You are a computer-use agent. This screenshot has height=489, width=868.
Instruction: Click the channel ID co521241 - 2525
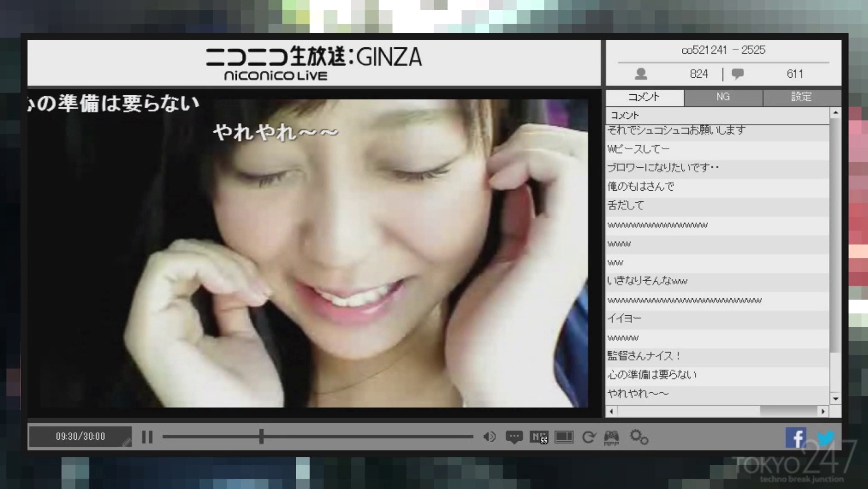tap(723, 50)
